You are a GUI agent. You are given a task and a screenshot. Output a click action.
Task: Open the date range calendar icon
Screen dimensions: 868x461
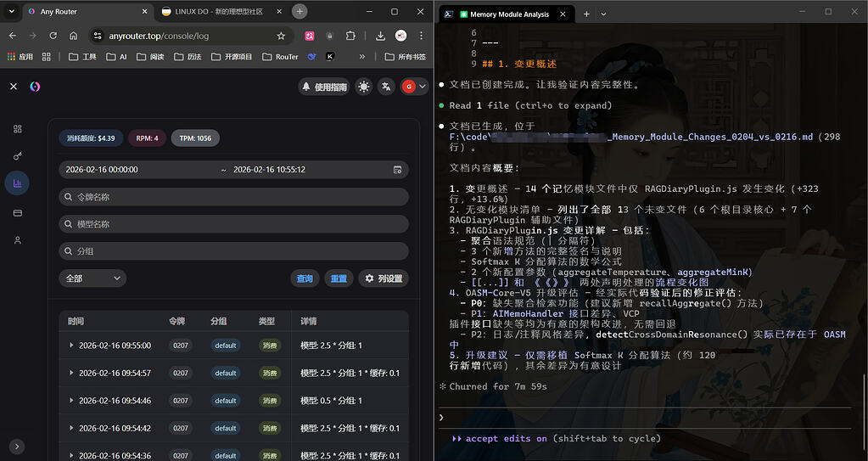pyautogui.click(x=397, y=170)
